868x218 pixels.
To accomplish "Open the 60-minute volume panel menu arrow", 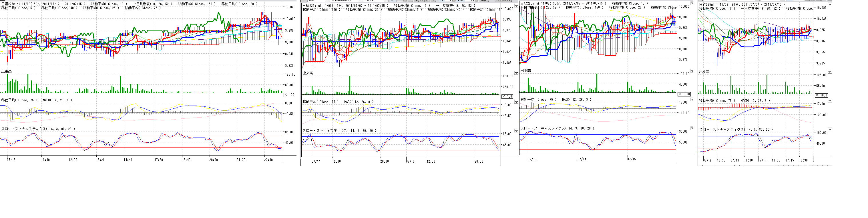I will point(830,72).
